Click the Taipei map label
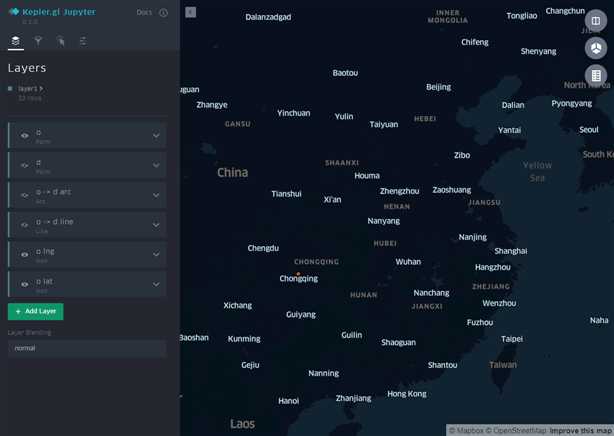 (512, 339)
